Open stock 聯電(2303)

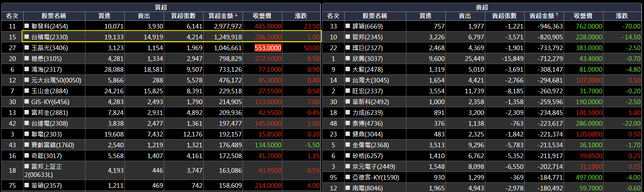[46, 134]
